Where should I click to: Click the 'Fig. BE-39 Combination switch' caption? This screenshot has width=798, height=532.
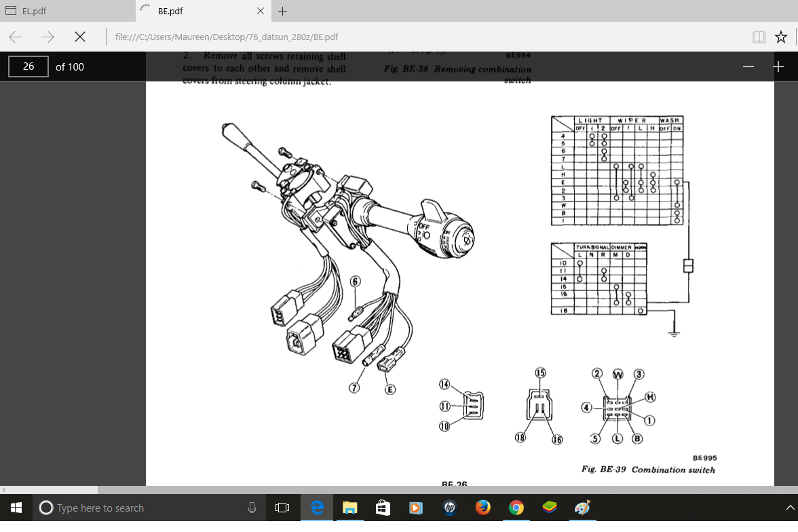coord(648,470)
